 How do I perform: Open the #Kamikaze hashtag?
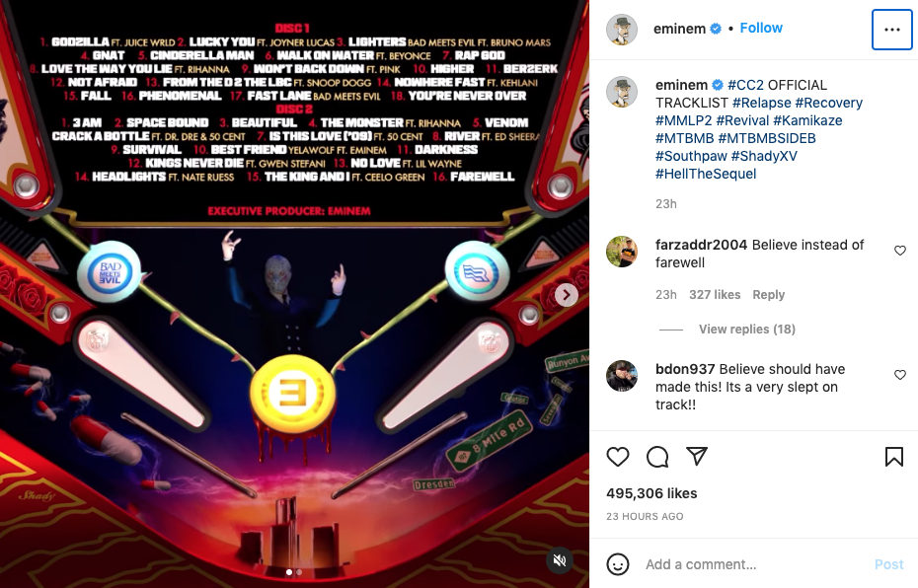click(807, 120)
